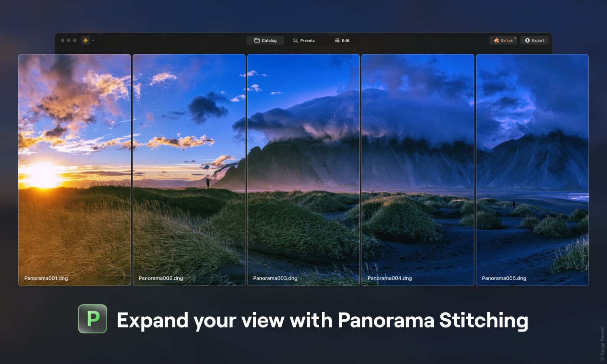Screen dimensions: 607x364
Task: Click the orange Luminar star logo icon
Action: (85, 40)
